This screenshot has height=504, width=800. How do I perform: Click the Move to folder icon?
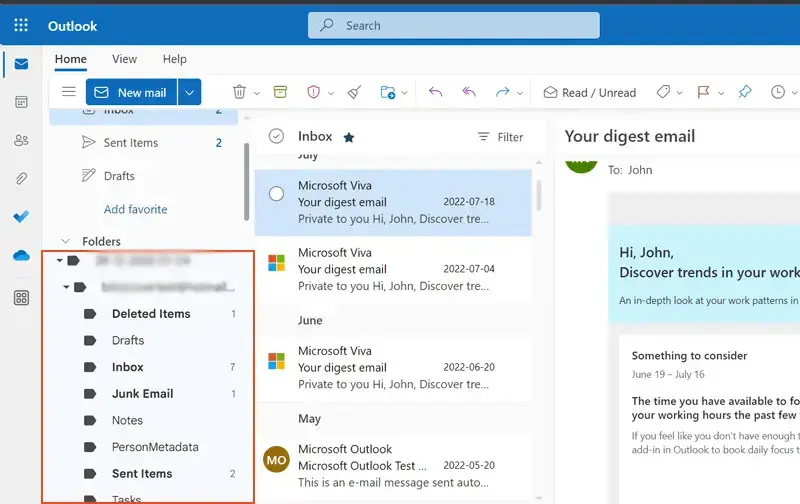(388, 92)
